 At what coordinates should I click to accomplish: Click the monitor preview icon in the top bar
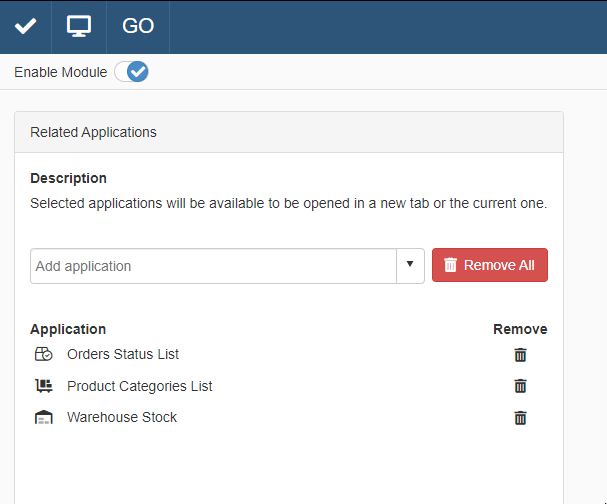point(78,27)
